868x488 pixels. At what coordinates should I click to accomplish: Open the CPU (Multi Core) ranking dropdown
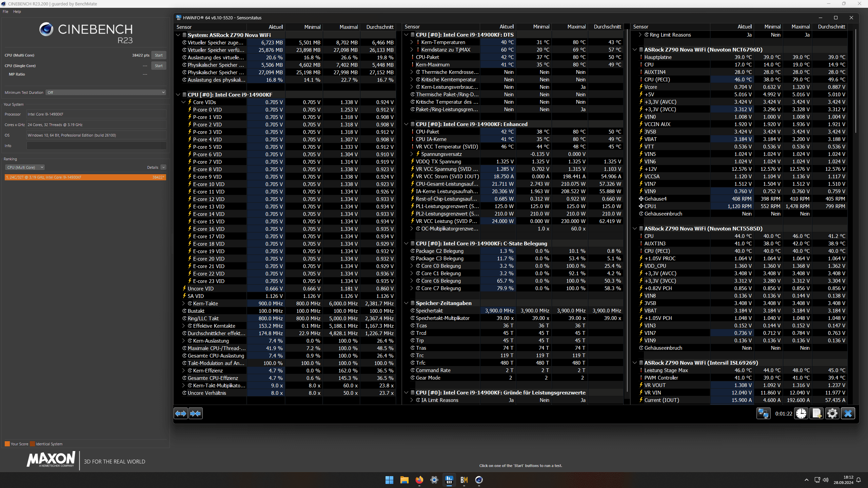click(25, 167)
